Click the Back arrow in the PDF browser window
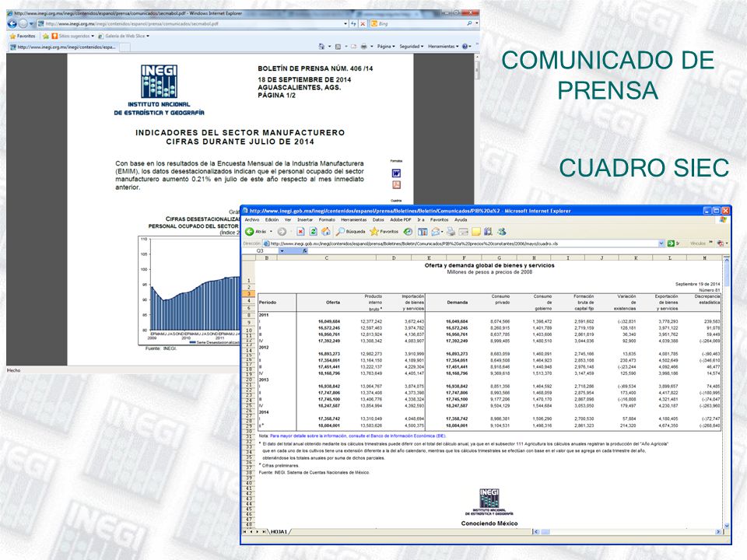The image size is (747, 560). coord(12,23)
